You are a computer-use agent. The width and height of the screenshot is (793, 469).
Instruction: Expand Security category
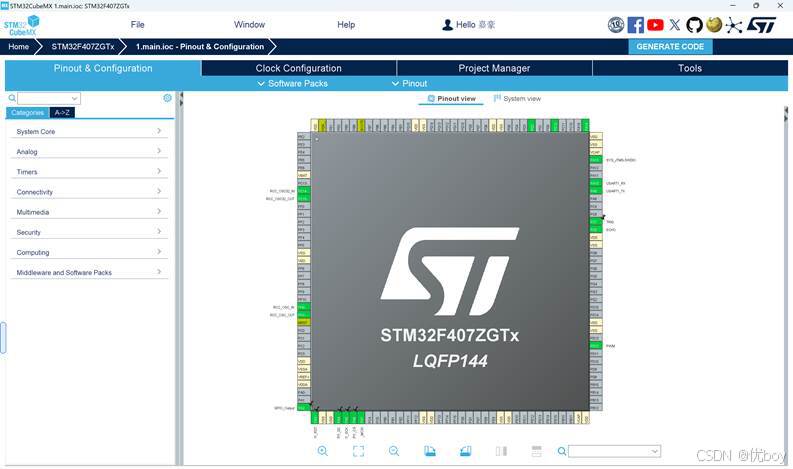point(89,232)
